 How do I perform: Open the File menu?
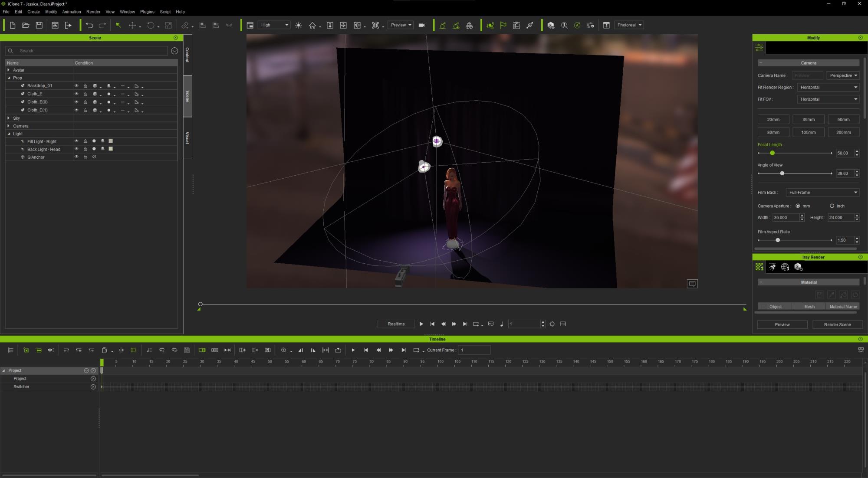tap(6, 12)
